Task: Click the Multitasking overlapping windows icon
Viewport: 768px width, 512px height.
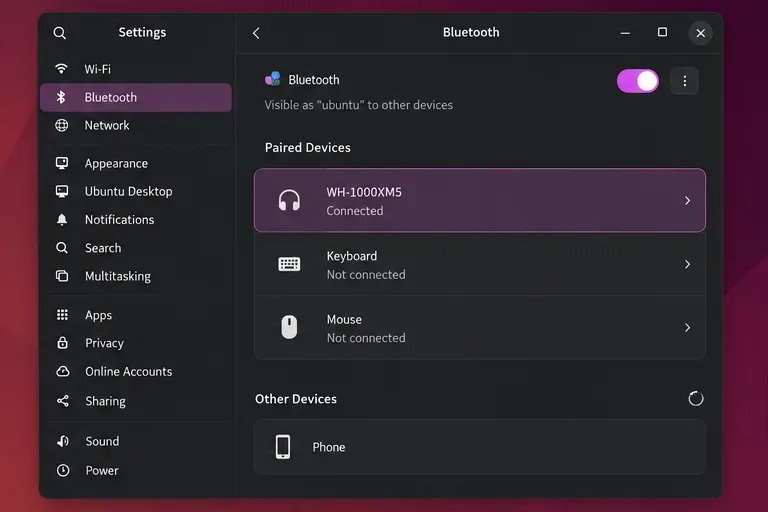Action: pos(62,276)
